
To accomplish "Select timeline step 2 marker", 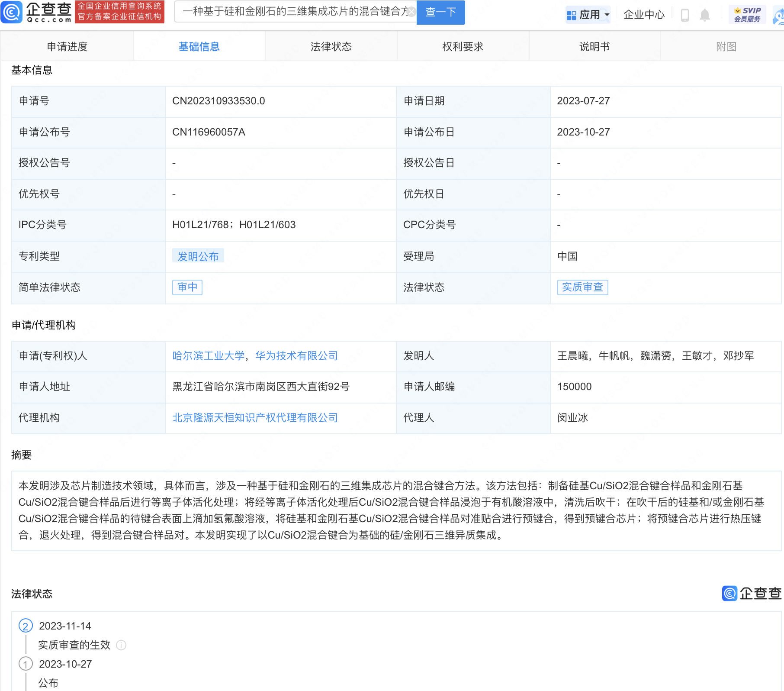I will [x=26, y=626].
